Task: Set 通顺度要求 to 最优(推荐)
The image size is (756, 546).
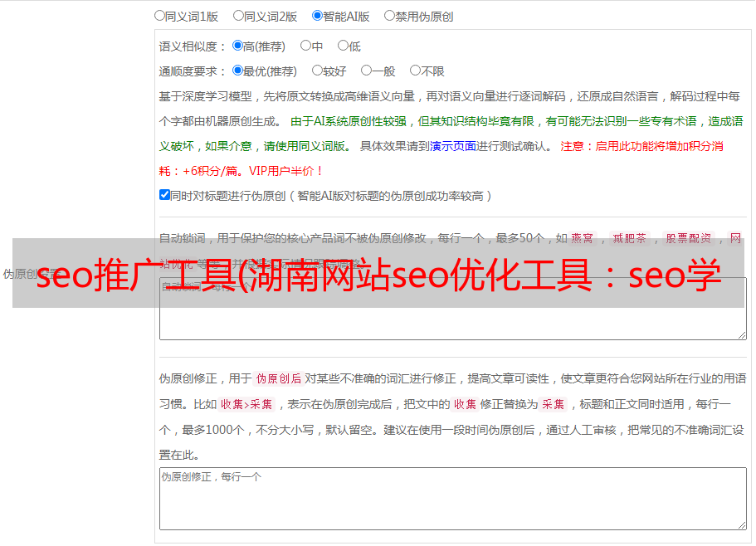Action: [237, 71]
